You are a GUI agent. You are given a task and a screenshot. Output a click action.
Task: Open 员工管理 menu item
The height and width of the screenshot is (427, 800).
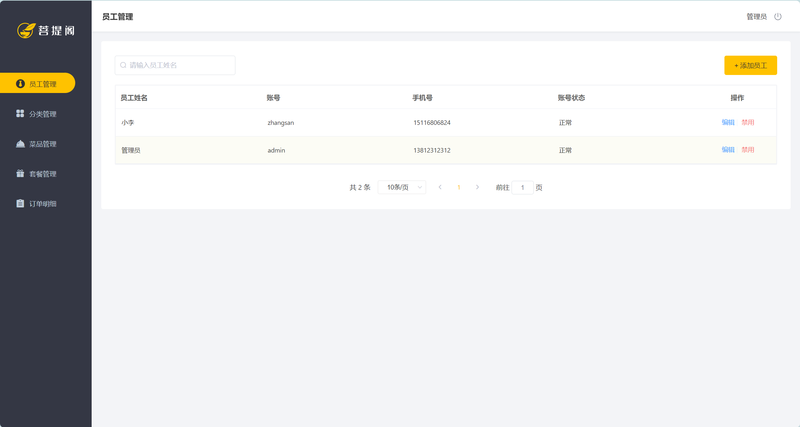coord(38,83)
